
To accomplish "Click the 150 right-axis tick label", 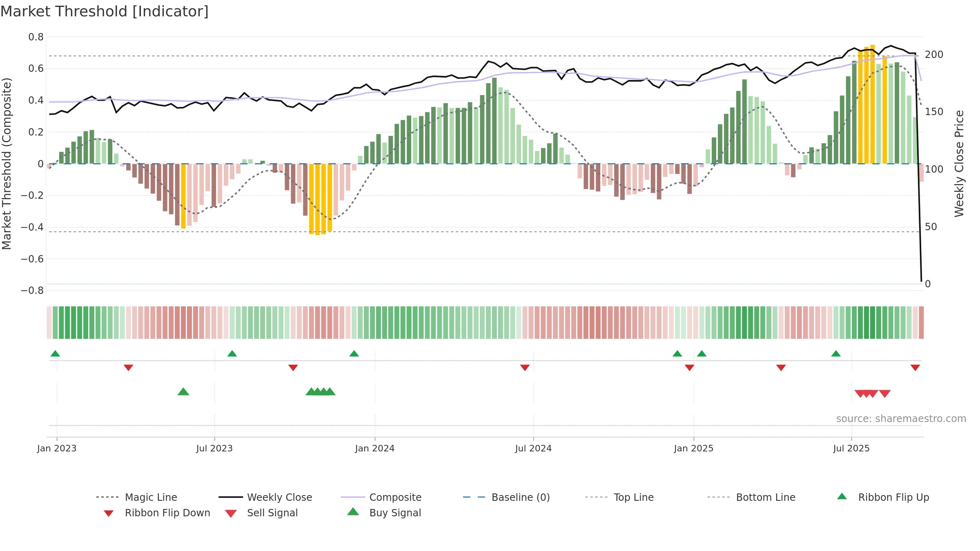I will 934,111.
